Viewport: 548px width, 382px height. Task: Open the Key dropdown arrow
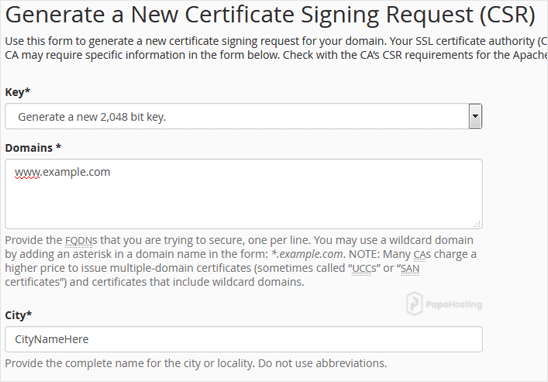[x=475, y=116]
